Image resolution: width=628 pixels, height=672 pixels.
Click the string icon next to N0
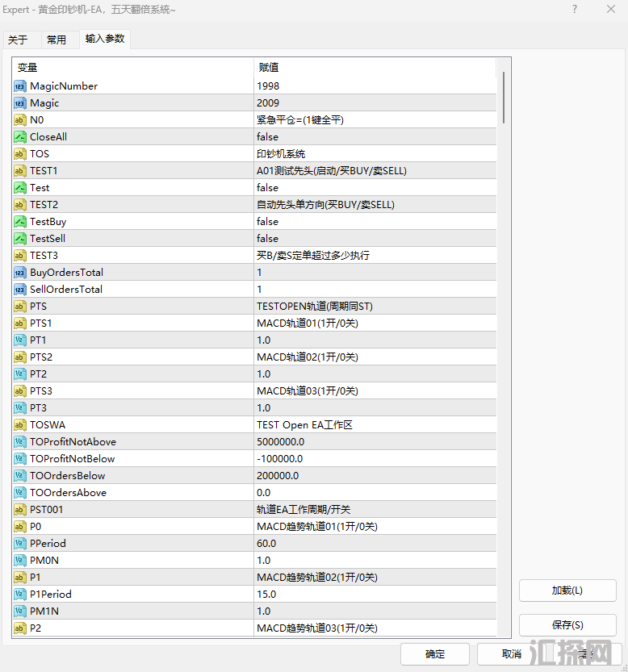click(20, 120)
